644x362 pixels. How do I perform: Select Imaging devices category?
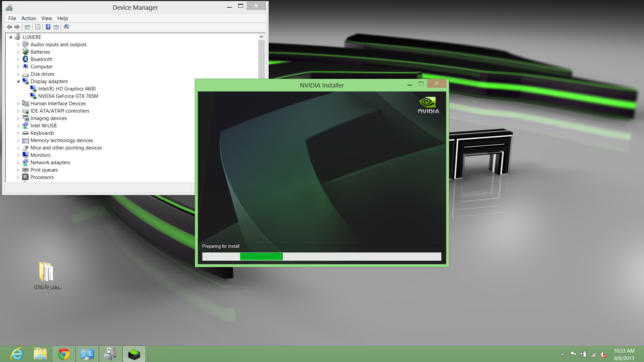pyautogui.click(x=49, y=118)
